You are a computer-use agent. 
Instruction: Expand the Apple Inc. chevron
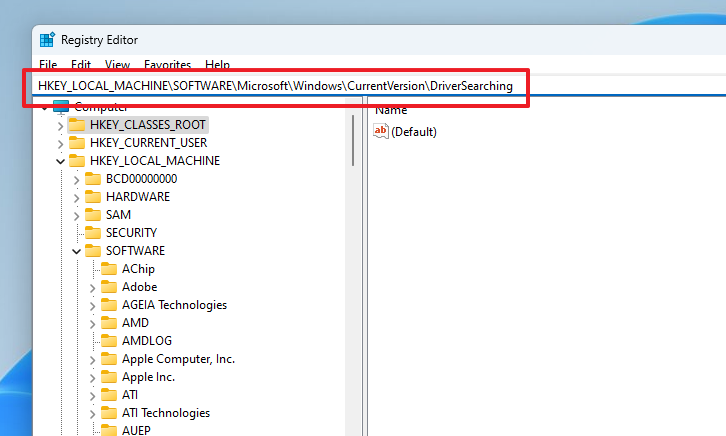[92, 378]
